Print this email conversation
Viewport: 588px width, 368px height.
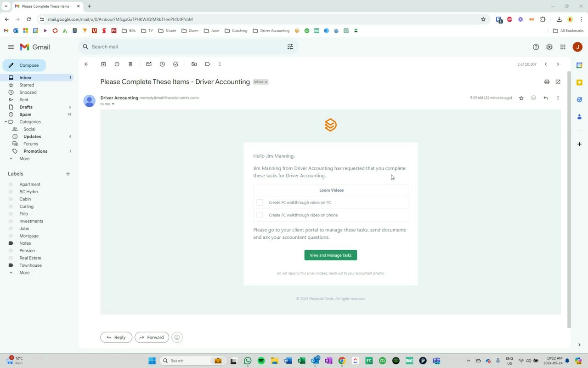(x=547, y=82)
